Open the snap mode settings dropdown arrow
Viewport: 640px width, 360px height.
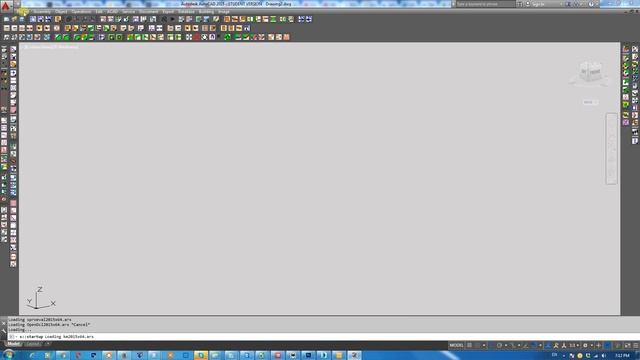pyautogui.click(x=484, y=345)
